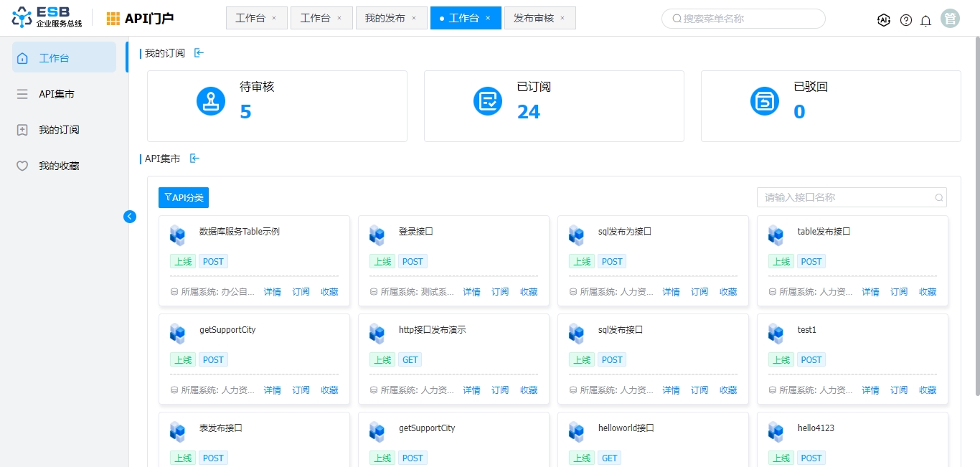Open 我的收藏 in the sidebar
The height and width of the screenshot is (467, 980).
point(59,166)
